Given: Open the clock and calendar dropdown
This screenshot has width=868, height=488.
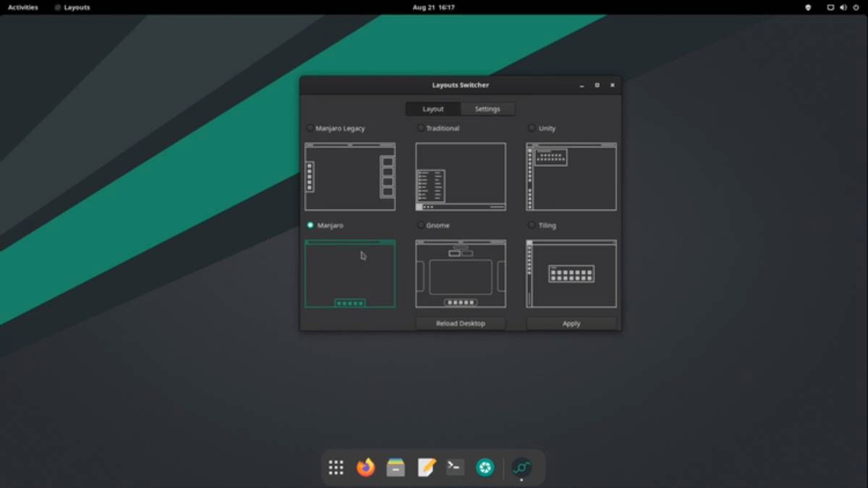Looking at the screenshot, I should tap(433, 7).
